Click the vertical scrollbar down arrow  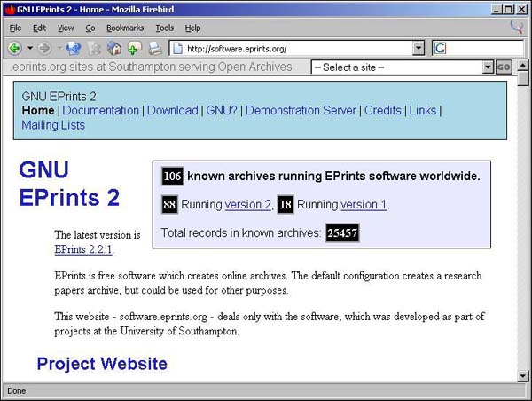coord(523,376)
